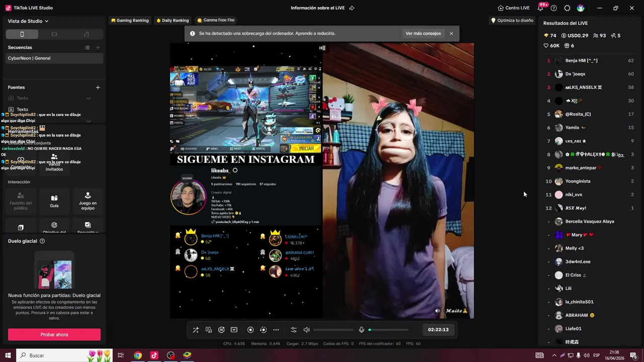Click the warning exclamation icon in the banner
The height and width of the screenshot is (362, 644).
[x=192, y=34]
